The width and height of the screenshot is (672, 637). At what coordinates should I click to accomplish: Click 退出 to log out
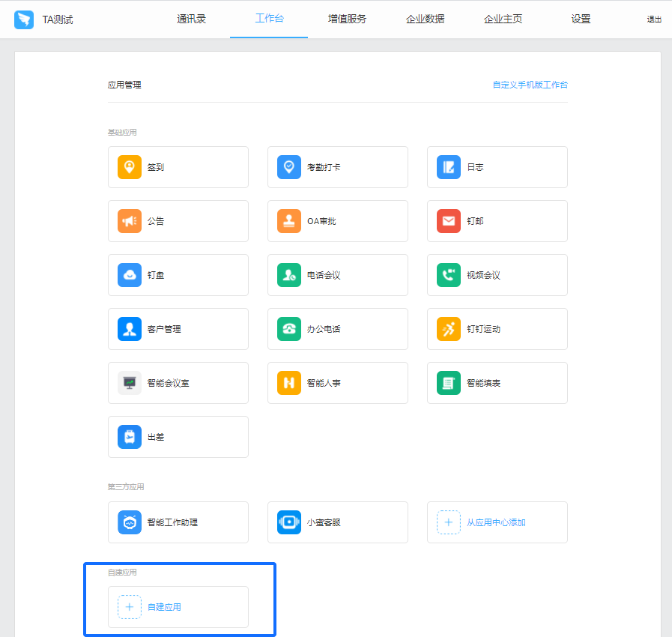pyautogui.click(x=654, y=19)
